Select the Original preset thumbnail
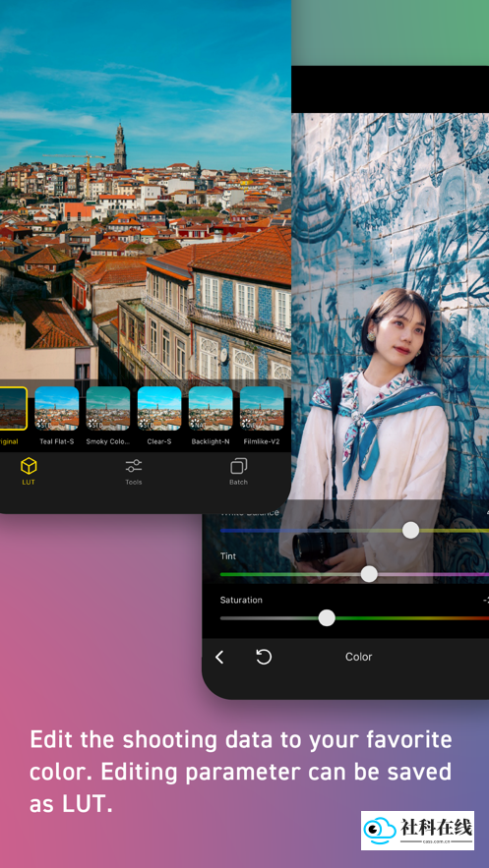This screenshot has height=868, width=489. 14,409
